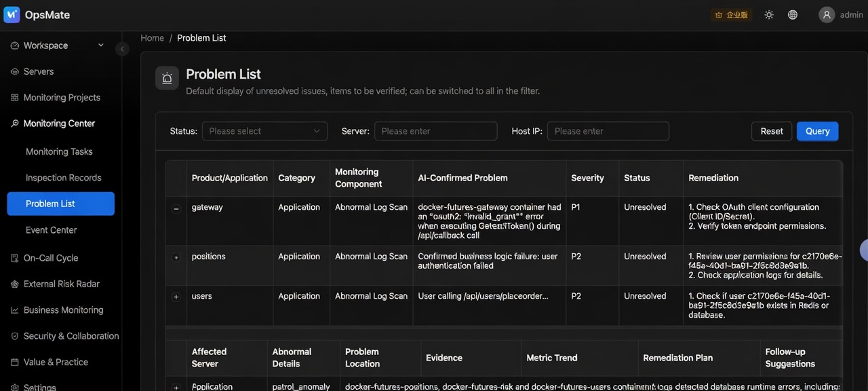Click the Servers sidebar icon
Viewport: 868px width, 391px height.
[x=15, y=71]
